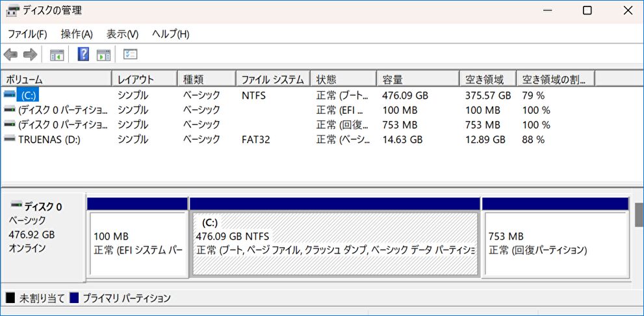Click the checklist settings toolbar icon
This screenshot has height=316, width=644.
coord(131,55)
